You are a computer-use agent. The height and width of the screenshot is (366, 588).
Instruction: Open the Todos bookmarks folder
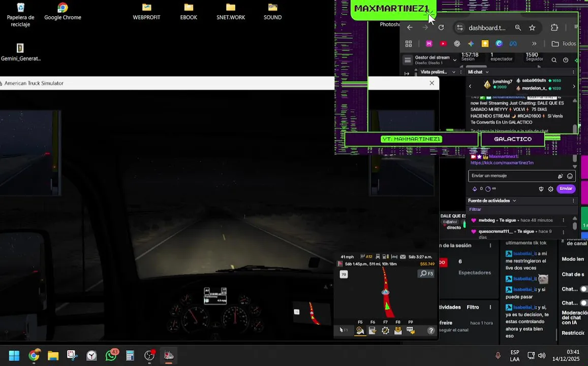tap(564, 44)
